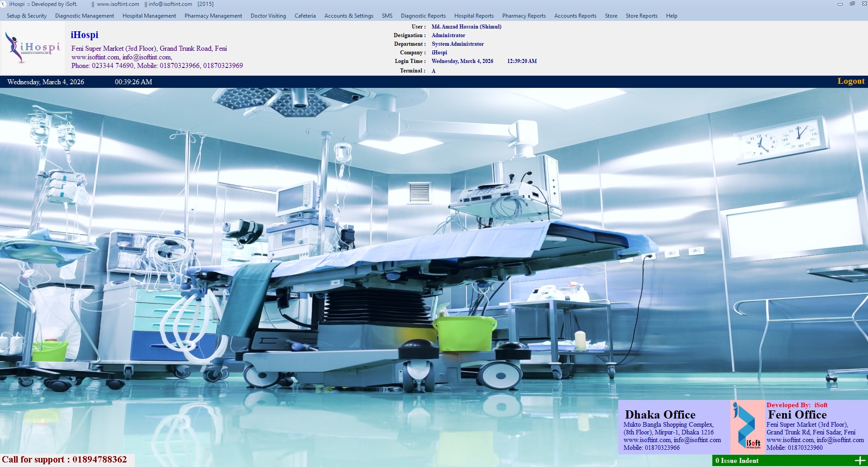Open Hospital Management menu
The height and width of the screenshot is (467, 868).
[x=149, y=16]
